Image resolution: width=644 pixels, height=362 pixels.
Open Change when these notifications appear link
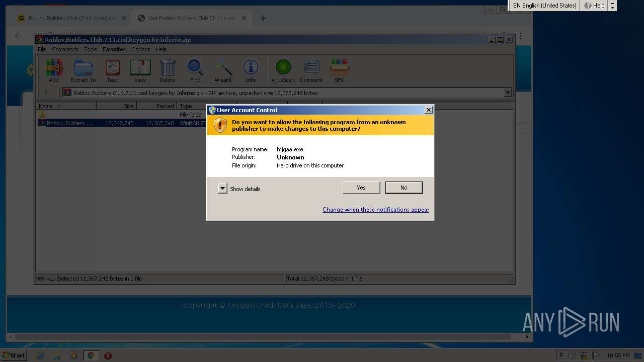click(x=376, y=210)
